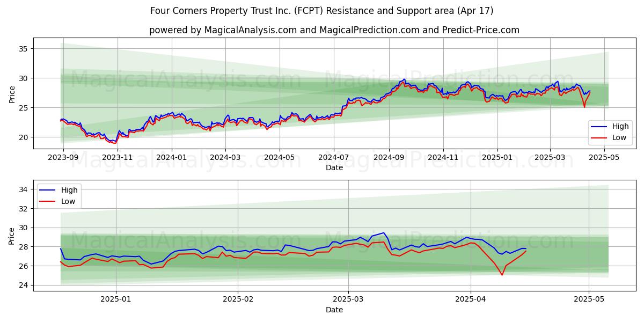Click the bottom chart 'Date' axis label

(x=334, y=310)
